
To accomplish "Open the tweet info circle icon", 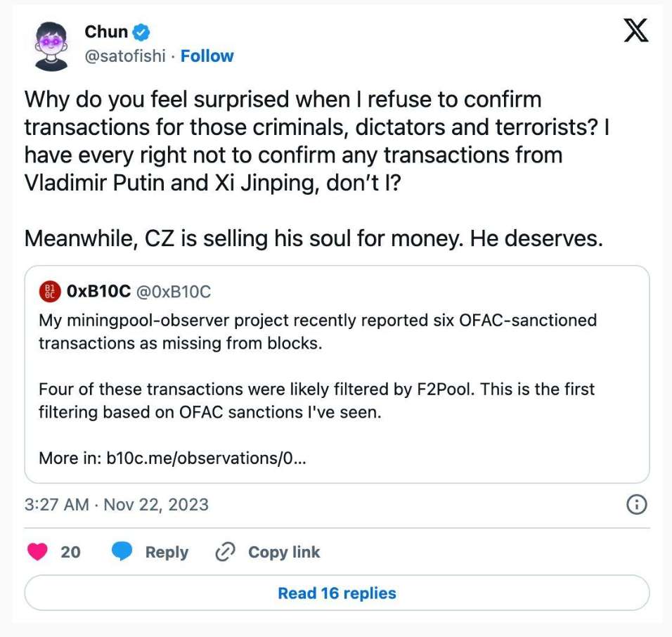I will (x=636, y=505).
